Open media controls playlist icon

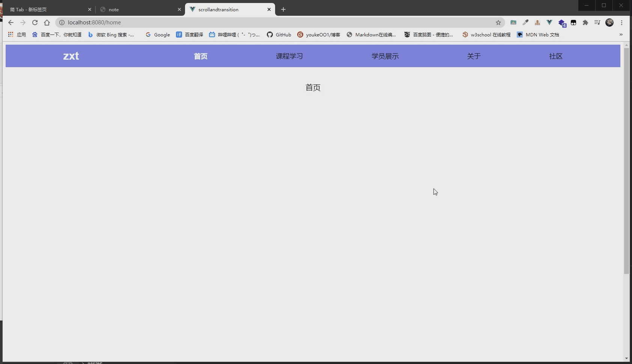(x=597, y=23)
